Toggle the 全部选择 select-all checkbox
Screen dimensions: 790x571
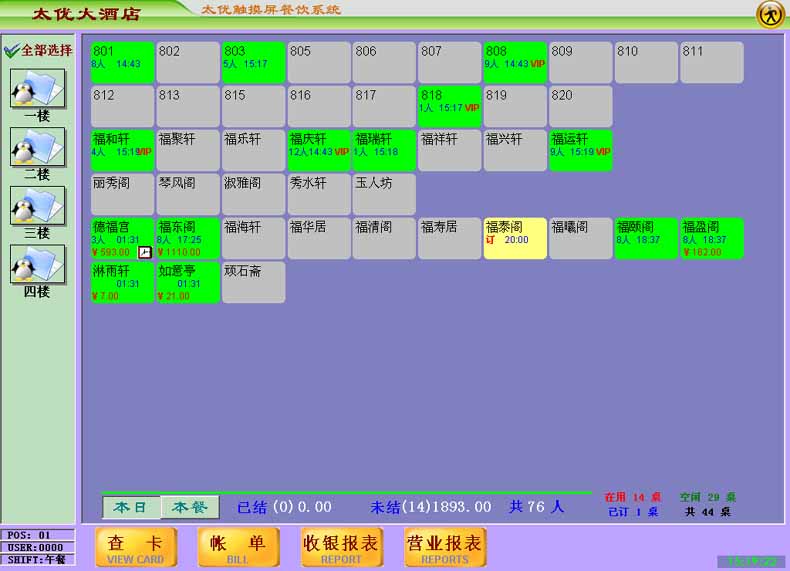(x=12, y=50)
